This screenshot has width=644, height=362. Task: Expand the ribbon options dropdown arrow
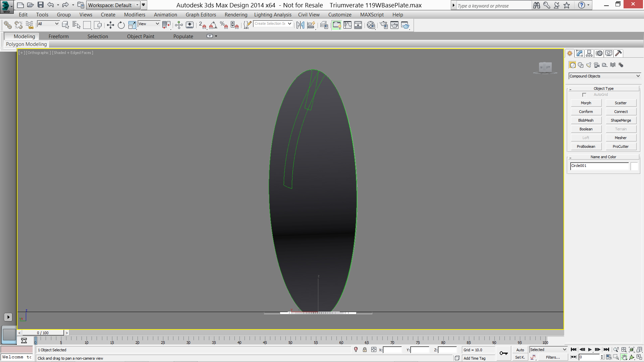[x=216, y=36]
